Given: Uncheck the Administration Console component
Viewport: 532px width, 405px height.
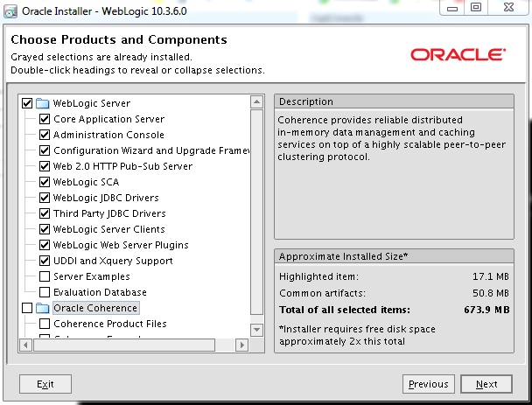Looking at the screenshot, I should click(45, 135).
